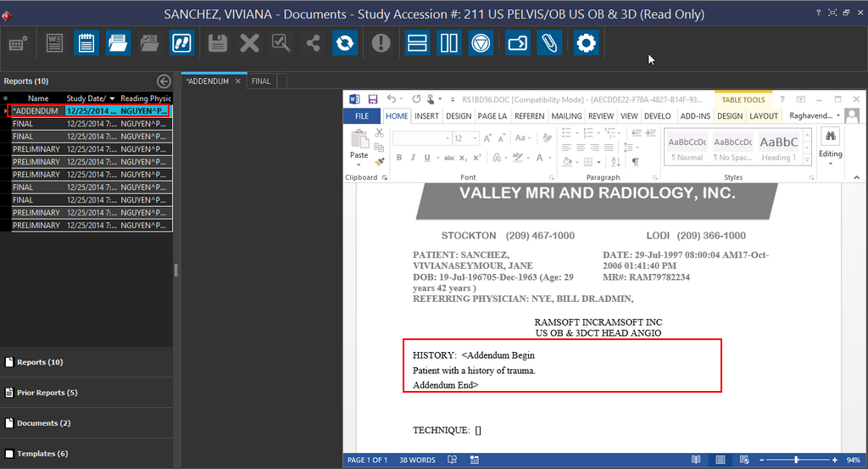
Task: Toggle the Reports (10) section checkbox
Action: click(x=9, y=362)
